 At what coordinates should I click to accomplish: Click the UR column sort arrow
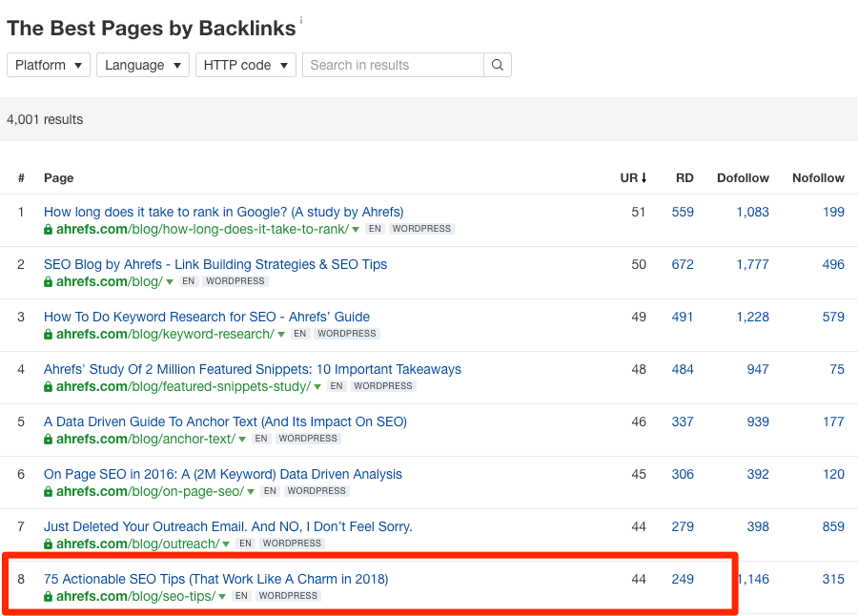point(643,177)
